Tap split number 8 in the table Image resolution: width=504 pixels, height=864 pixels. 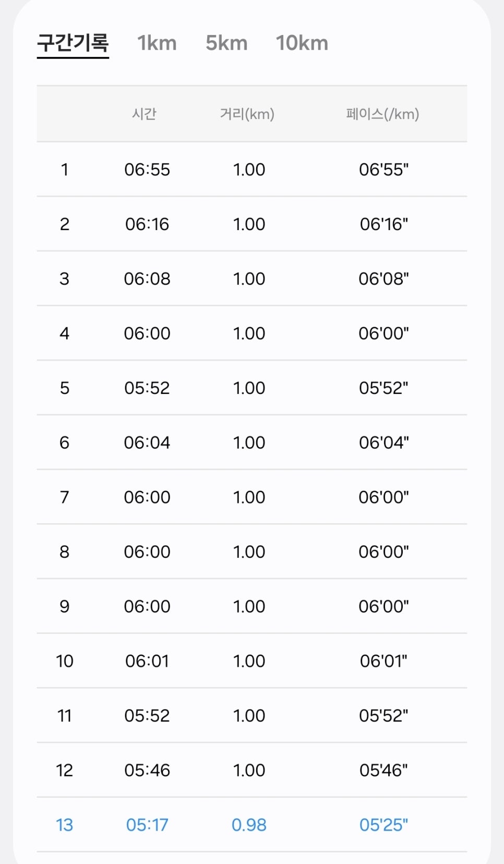64,552
